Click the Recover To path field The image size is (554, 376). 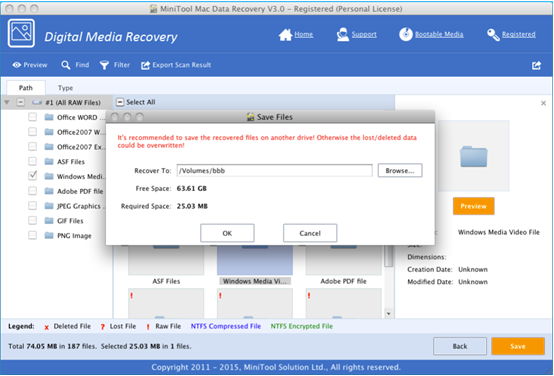coord(275,170)
